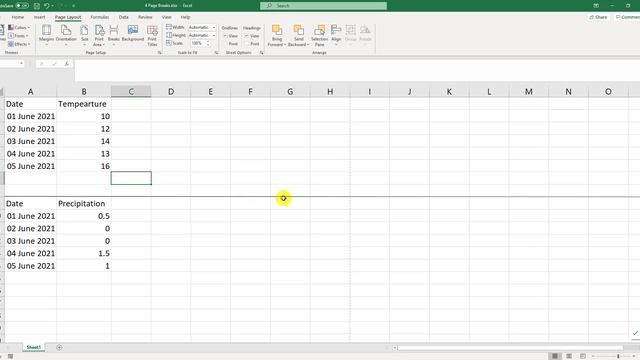Viewport: 640px width, 360px height.
Task: Choose a sheet Background image
Action: tap(133, 33)
